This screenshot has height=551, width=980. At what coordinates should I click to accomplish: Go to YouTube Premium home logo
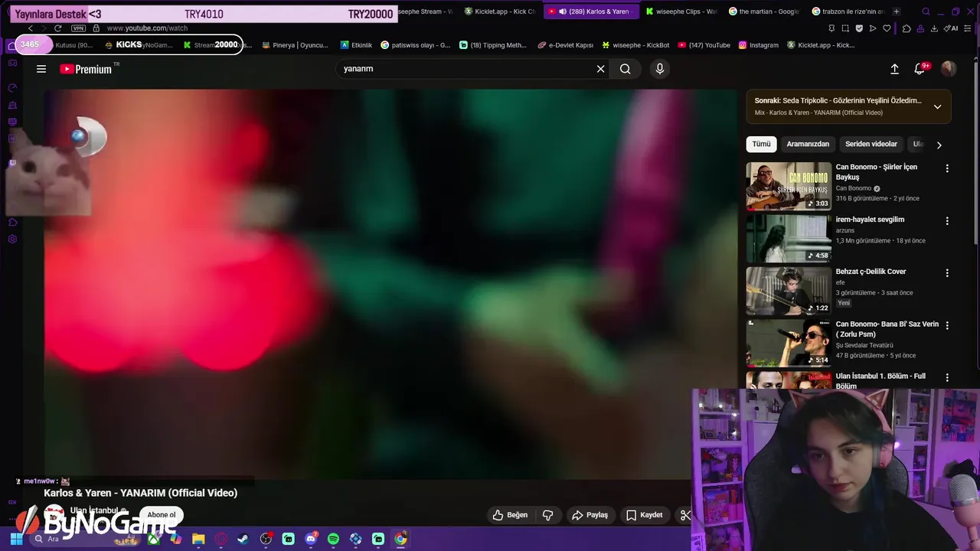[86, 69]
